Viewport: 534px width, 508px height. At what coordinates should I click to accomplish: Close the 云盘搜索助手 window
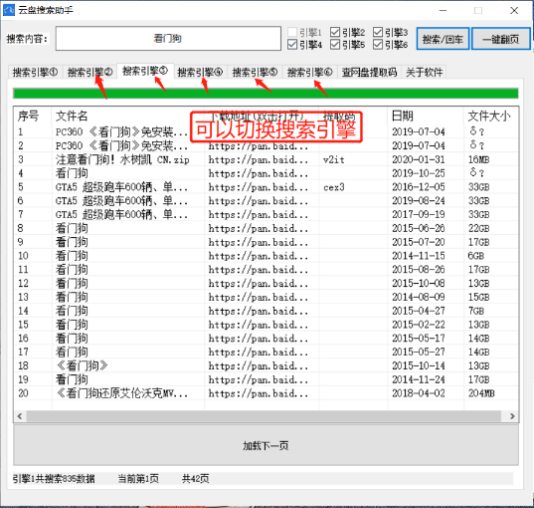(x=514, y=11)
